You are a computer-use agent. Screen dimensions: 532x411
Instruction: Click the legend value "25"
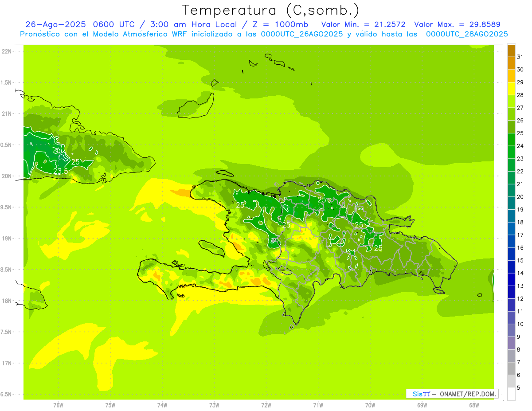point(520,133)
